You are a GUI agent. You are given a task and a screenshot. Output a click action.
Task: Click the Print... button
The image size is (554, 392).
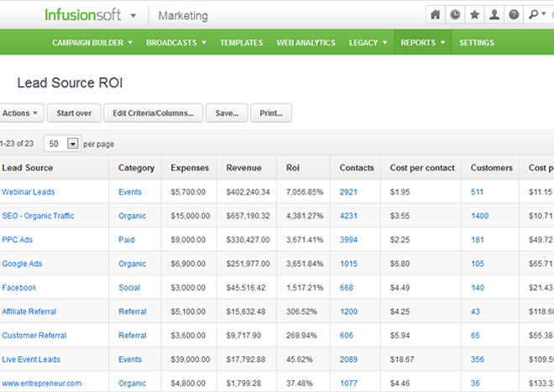(x=271, y=113)
